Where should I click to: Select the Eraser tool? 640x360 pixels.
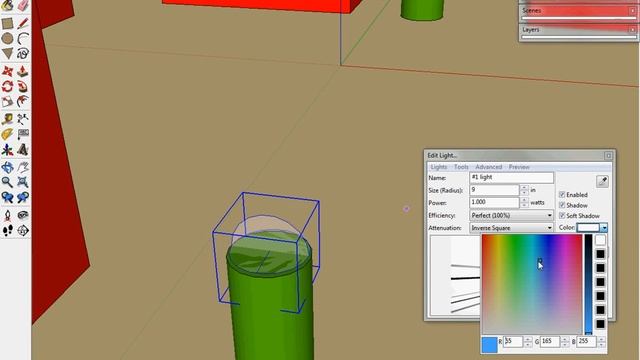pos(23,5)
